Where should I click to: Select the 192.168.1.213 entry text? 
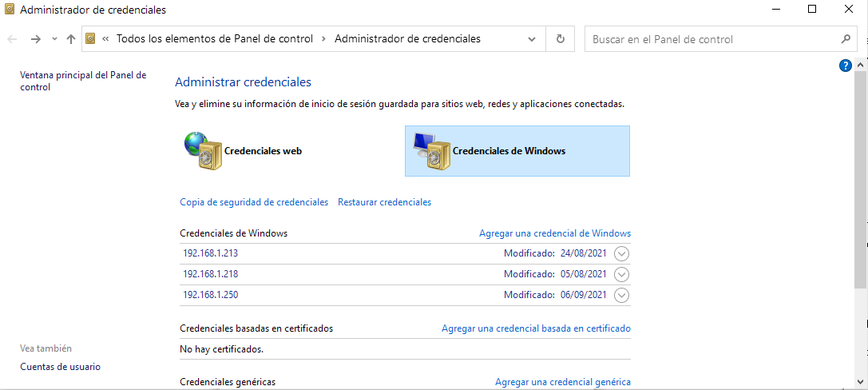point(210,253)
